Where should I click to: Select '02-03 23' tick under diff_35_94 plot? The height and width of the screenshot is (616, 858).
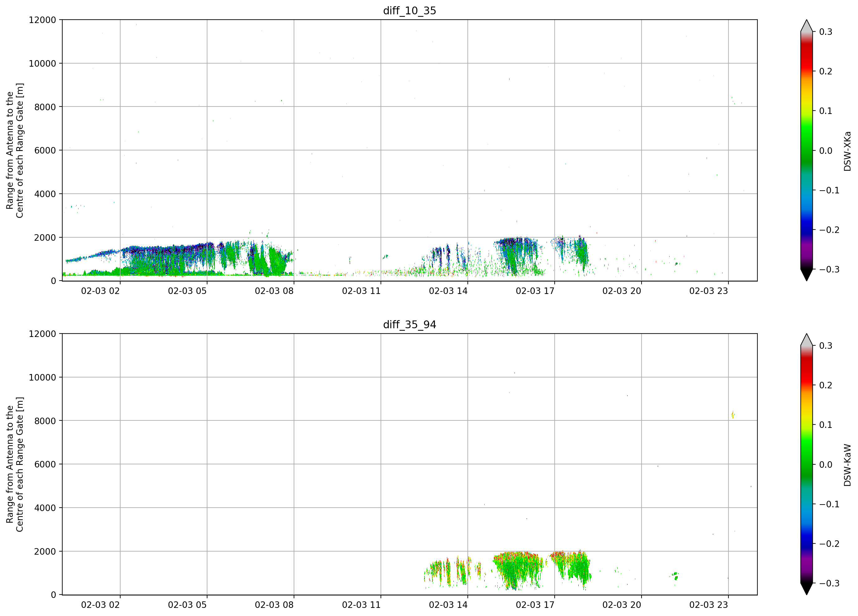click(x=709, y=605)
